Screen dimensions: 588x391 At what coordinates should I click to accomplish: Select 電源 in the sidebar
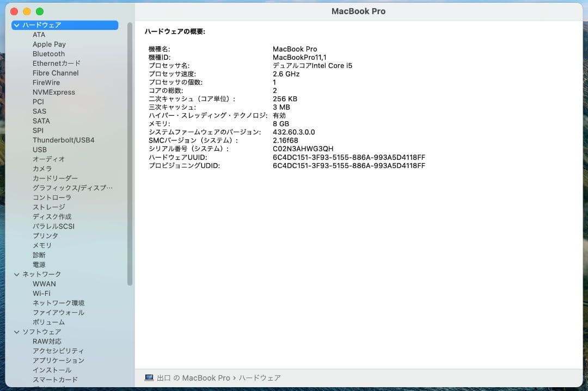click(x=39, y=264)
